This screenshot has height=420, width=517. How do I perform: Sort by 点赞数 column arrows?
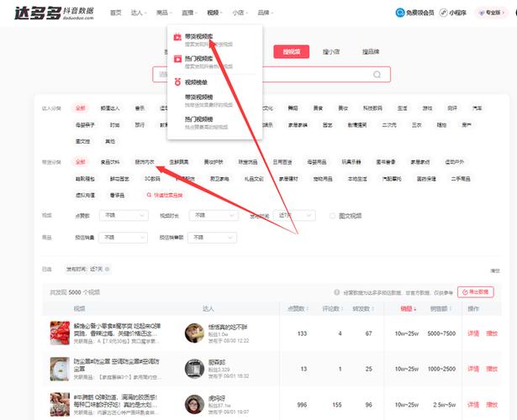308,308
